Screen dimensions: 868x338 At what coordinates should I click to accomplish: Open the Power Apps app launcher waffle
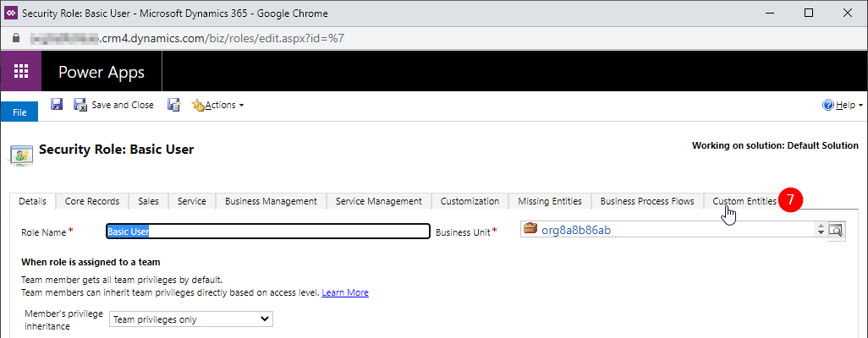click(x=21, y=71)
